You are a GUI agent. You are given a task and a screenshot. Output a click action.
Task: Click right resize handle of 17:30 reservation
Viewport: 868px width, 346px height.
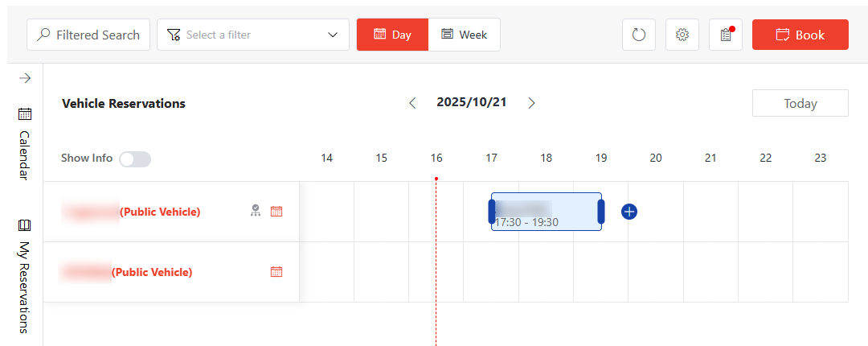coord(600,212)
